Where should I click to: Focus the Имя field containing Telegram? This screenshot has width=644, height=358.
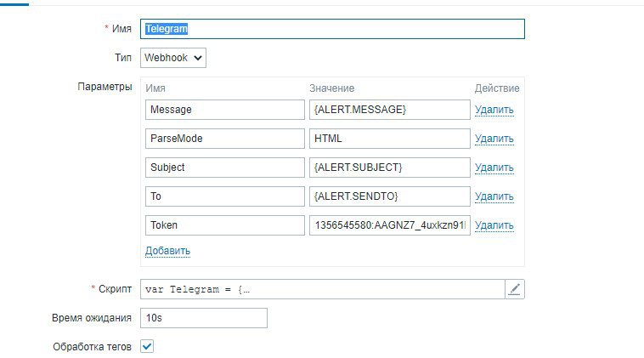point(332,29)
